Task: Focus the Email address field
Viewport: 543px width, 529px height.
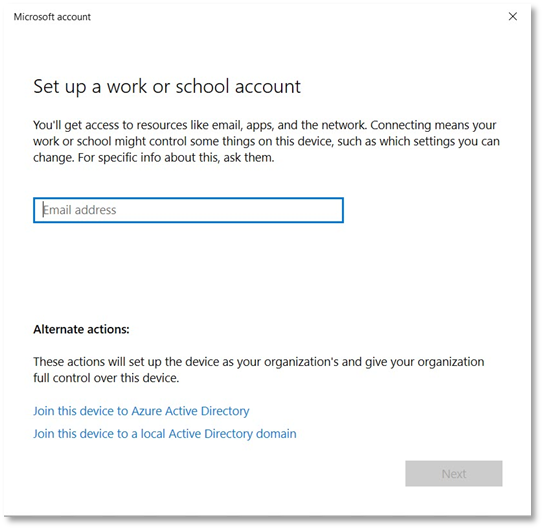Action: (x=188, y=210)
